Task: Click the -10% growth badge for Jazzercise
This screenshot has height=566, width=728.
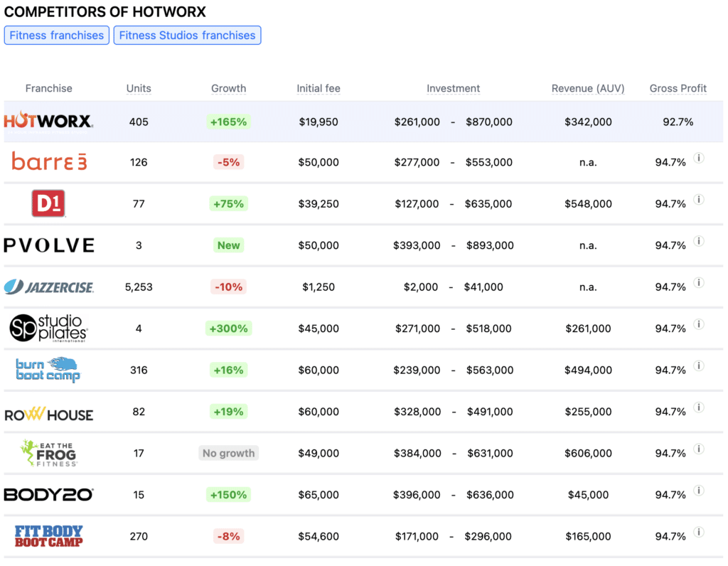Action: tap(228, 287)
